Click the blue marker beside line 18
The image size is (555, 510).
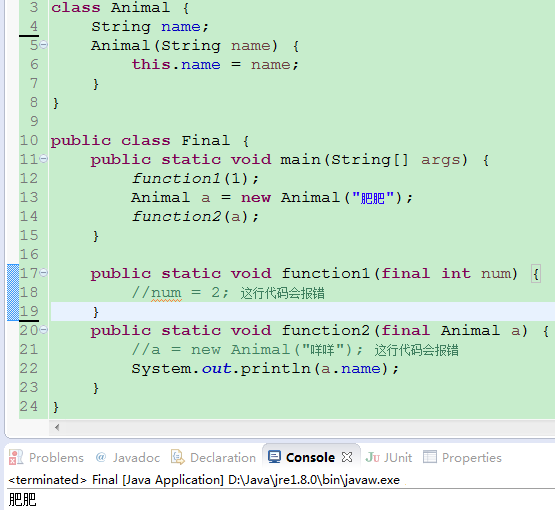(13, 292)
